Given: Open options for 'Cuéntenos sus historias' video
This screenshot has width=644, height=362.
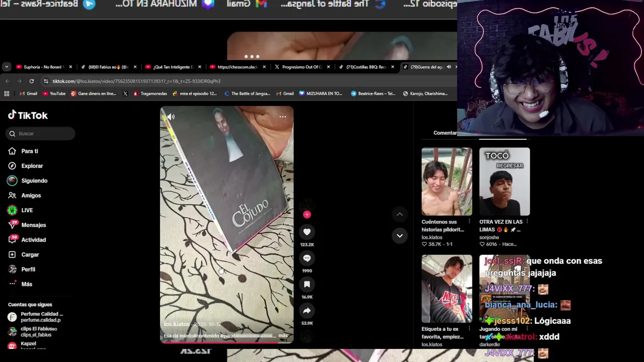Looking at the screenshot, I should point(469,222).
